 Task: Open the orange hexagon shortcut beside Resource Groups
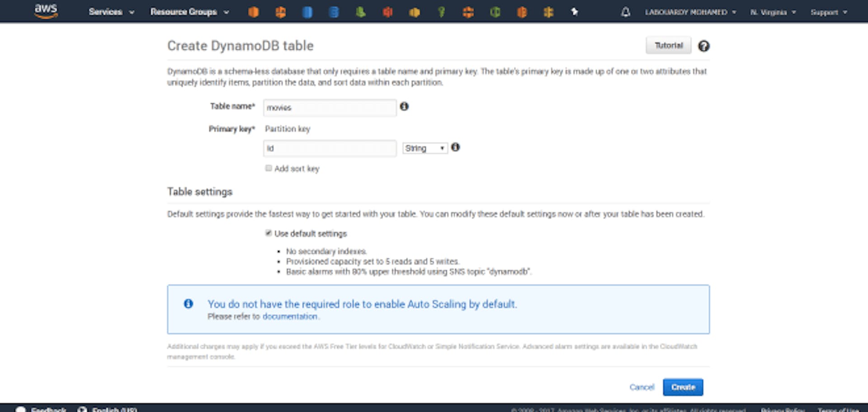254,12
